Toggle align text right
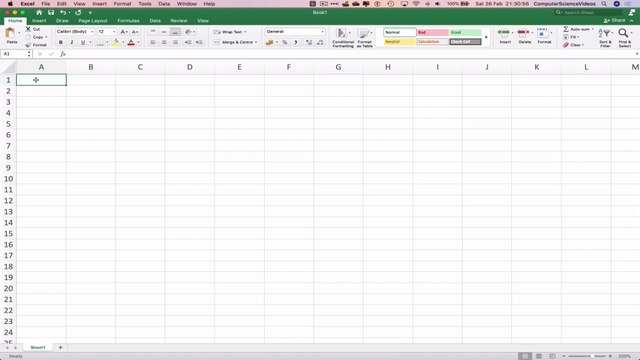This screenshot has height=360, width=640. click(x=175, y=42)
